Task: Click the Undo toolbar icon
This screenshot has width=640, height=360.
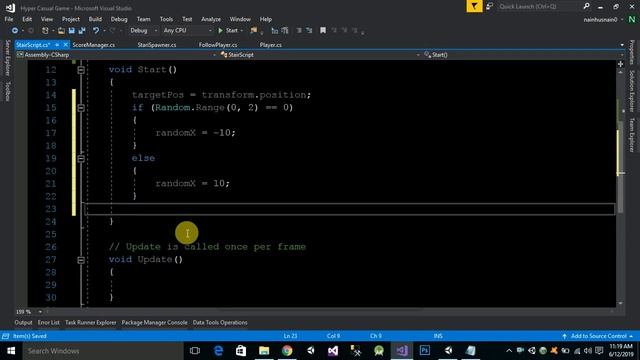Action: coord(96,31)
